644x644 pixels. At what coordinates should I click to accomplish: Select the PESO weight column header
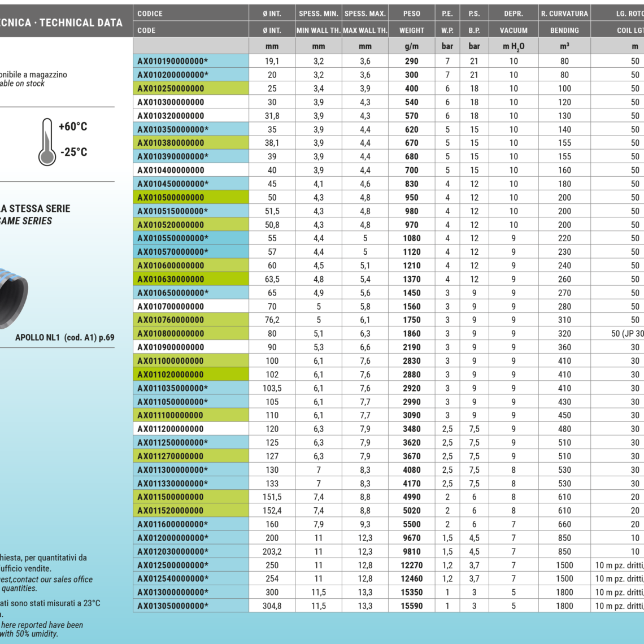tap(411, 14)
